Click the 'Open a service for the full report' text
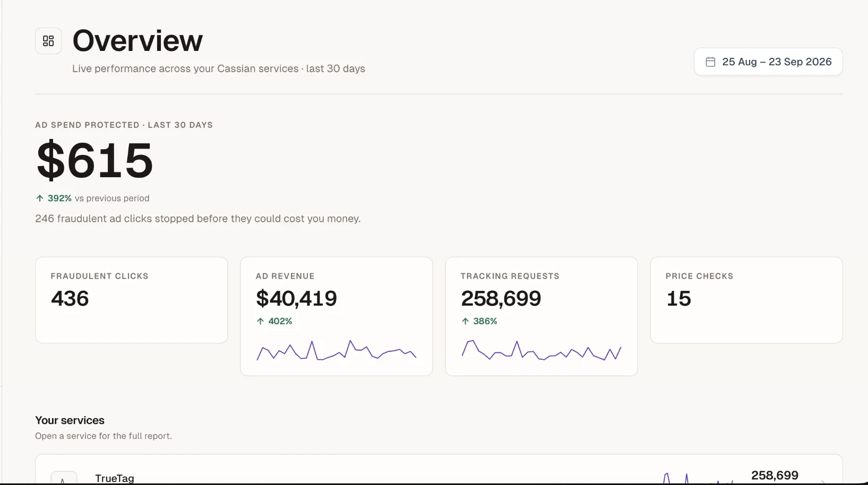 (x=104, y=436)
